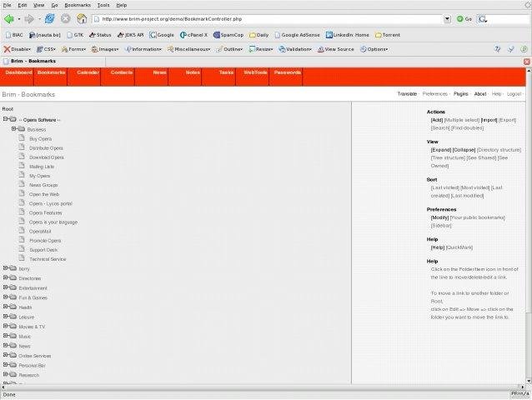
Task: Open the View Source toolbar item
Action: (335, 49)
